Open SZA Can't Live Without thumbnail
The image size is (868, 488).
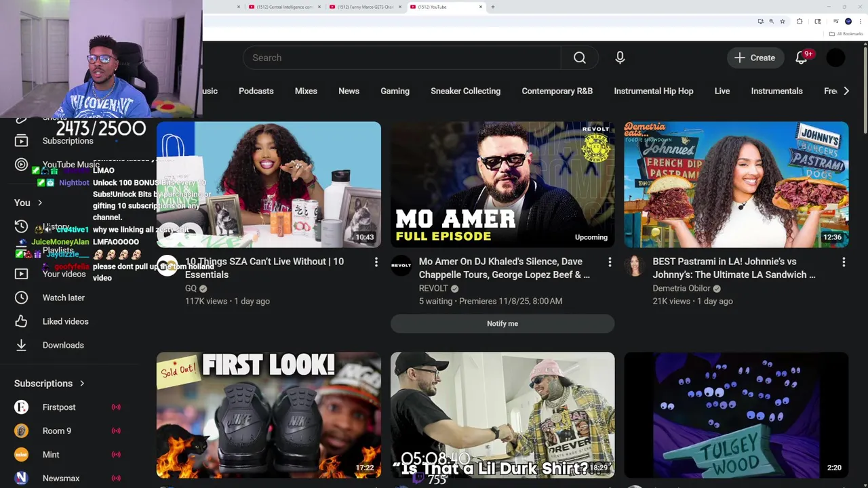click(269, 184)
